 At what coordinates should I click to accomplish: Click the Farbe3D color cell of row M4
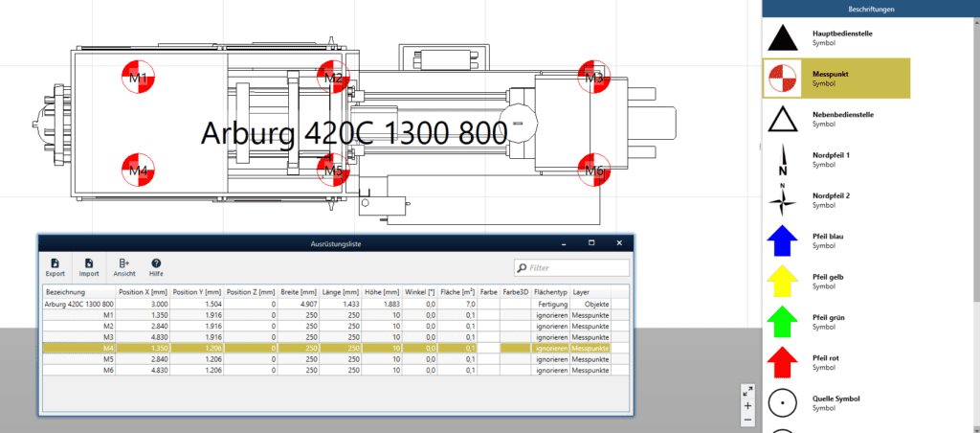click(x=516, y=349)
